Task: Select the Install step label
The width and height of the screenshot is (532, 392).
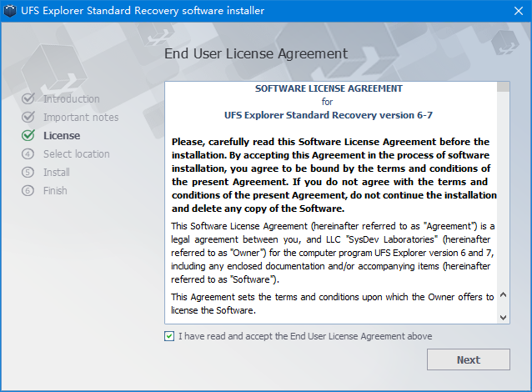Action: [57, 172]
